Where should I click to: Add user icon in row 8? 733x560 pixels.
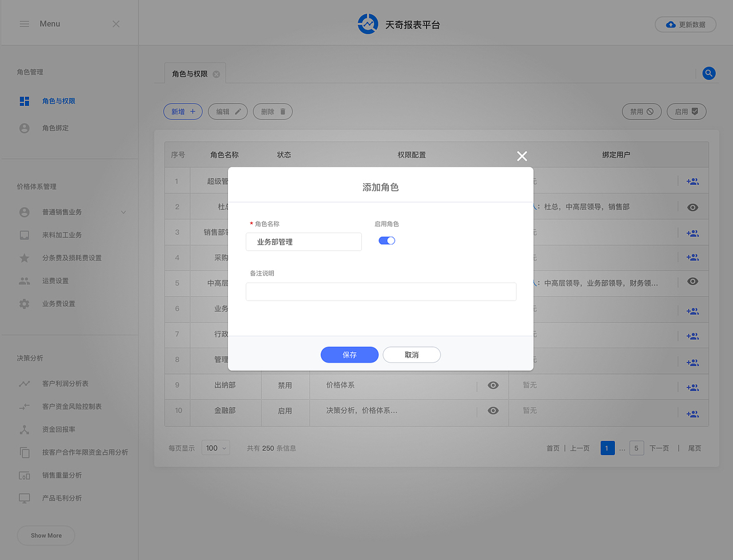pyautogui.click(x=693, y=363)
